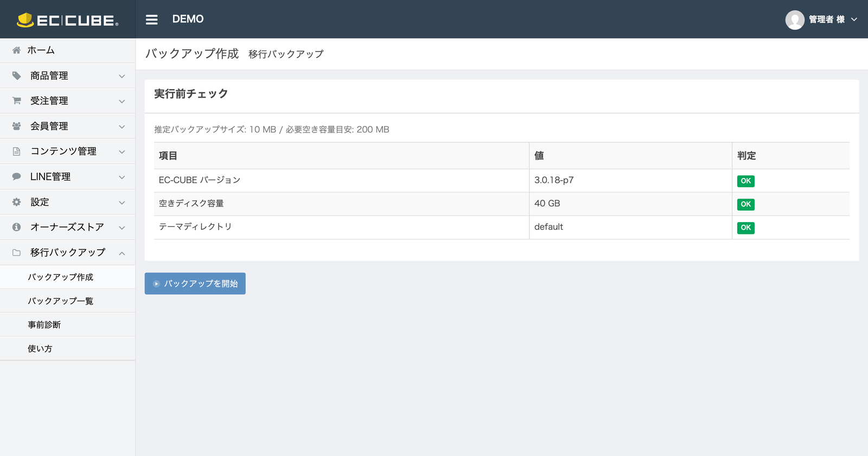Viewport: 868px width, 456px height.
Task: Open the ホーム menu item
Action: (67, 50)
